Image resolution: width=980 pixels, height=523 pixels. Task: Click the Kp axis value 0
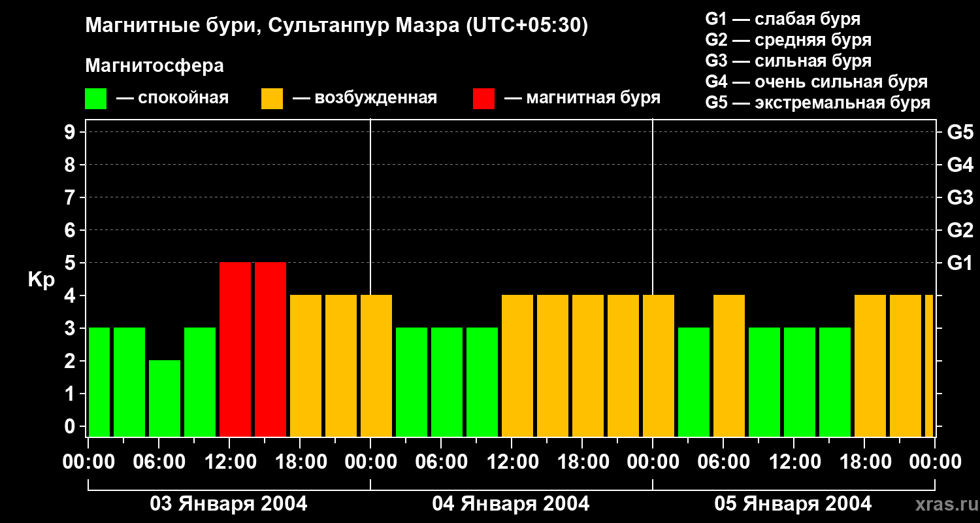click(x=71, y=426)
